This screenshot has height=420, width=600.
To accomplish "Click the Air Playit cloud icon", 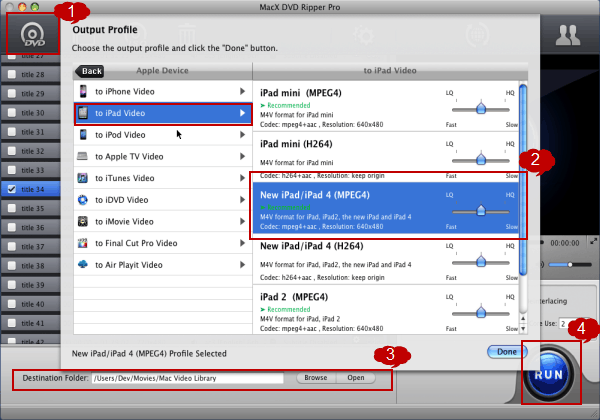I will 83,264.
